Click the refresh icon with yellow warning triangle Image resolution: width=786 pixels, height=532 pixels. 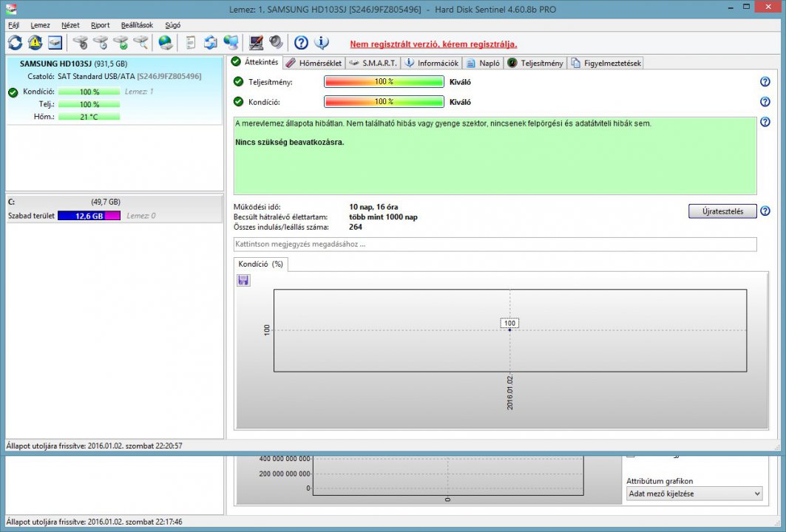pos(35,43)
